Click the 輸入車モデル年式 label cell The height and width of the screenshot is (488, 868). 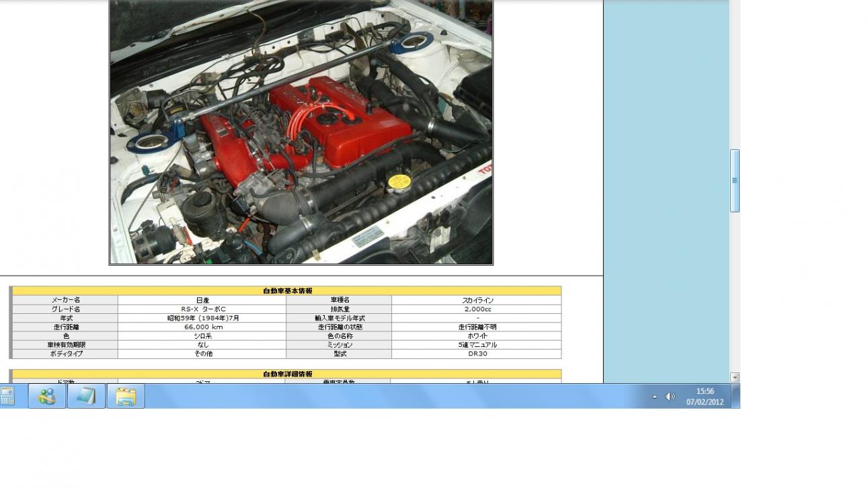click(339, 318)
